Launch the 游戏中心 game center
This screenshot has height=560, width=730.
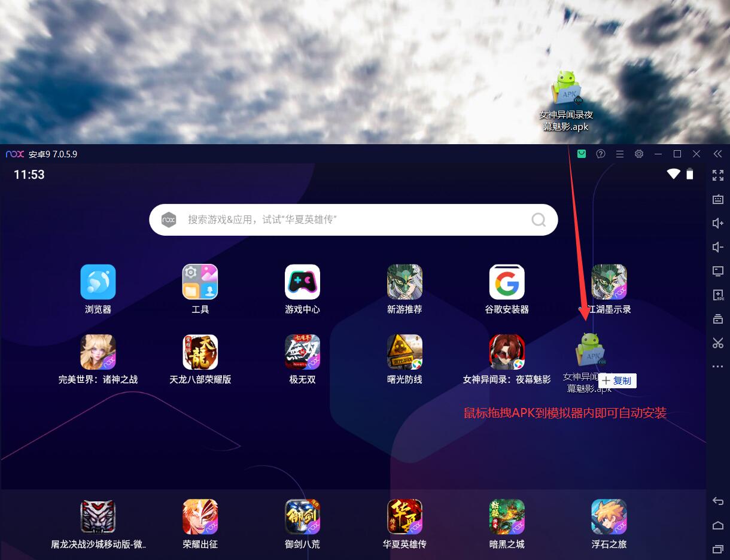click(x=302, y=282)
